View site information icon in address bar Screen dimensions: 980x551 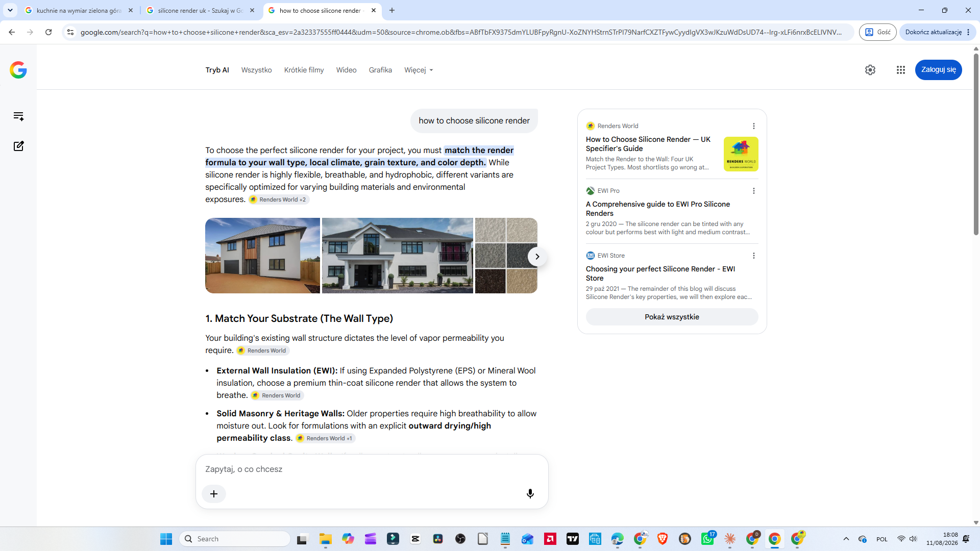pos(70,32)
